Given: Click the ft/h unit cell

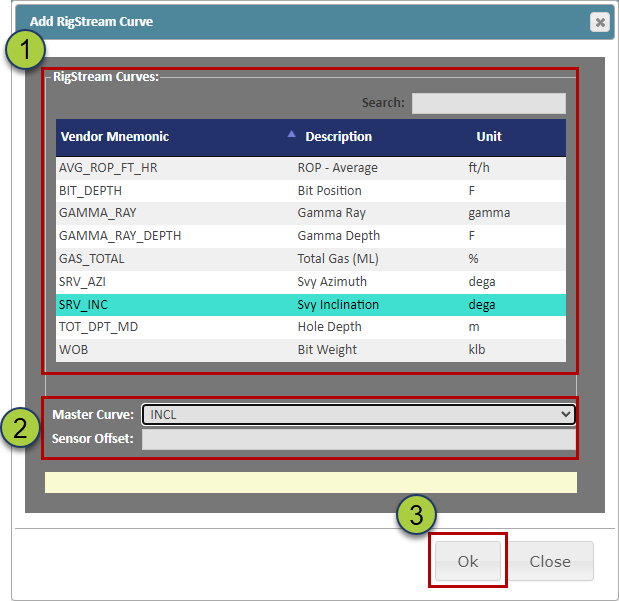Looking at the screenshot, I should click(479, 168).
